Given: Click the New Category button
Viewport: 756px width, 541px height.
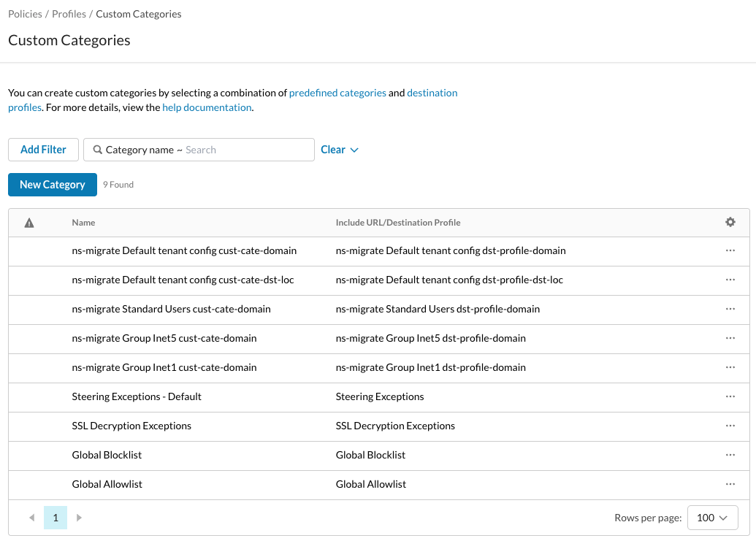Looking at the screenshot, I should [x=53, y=185].
